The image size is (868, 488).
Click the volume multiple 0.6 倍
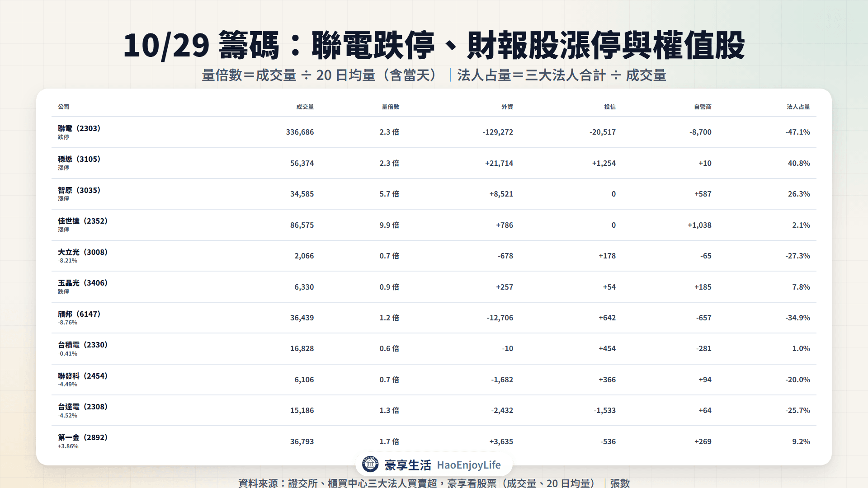389,348
